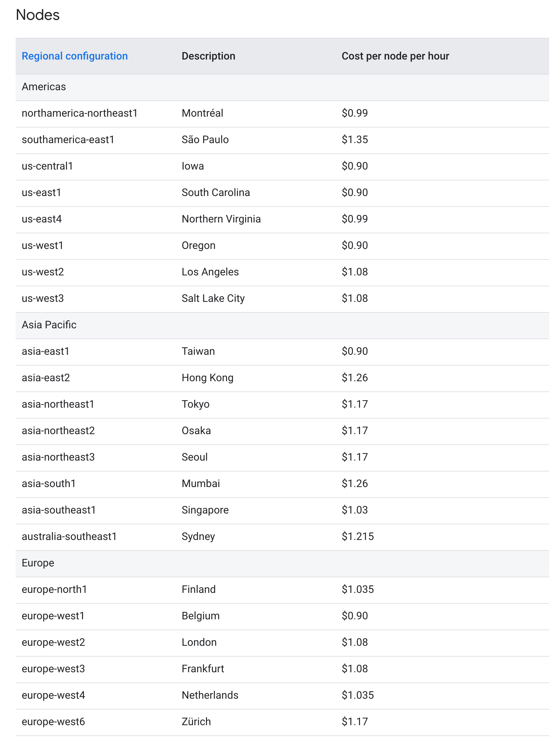560x742 pixels.
Task: Click the Europe section row
Action: pos(282,563)
